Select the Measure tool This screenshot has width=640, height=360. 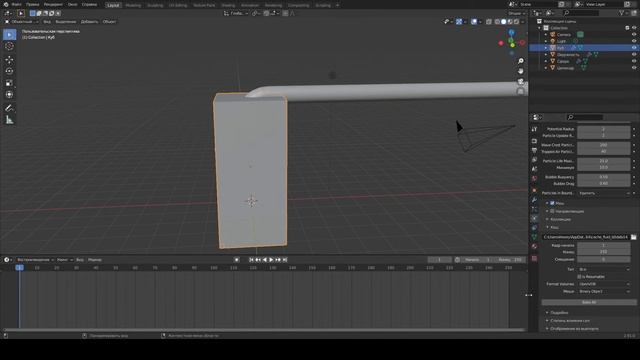click(x=9, y=120)
